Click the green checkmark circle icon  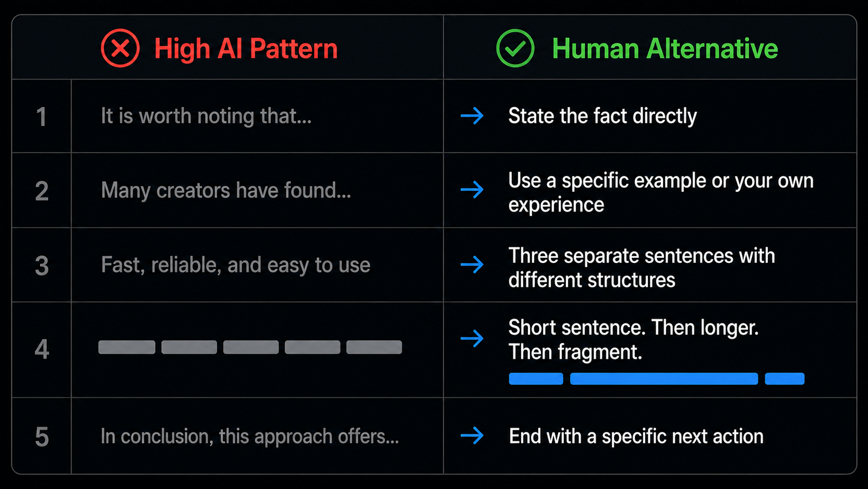click(515, 48)
